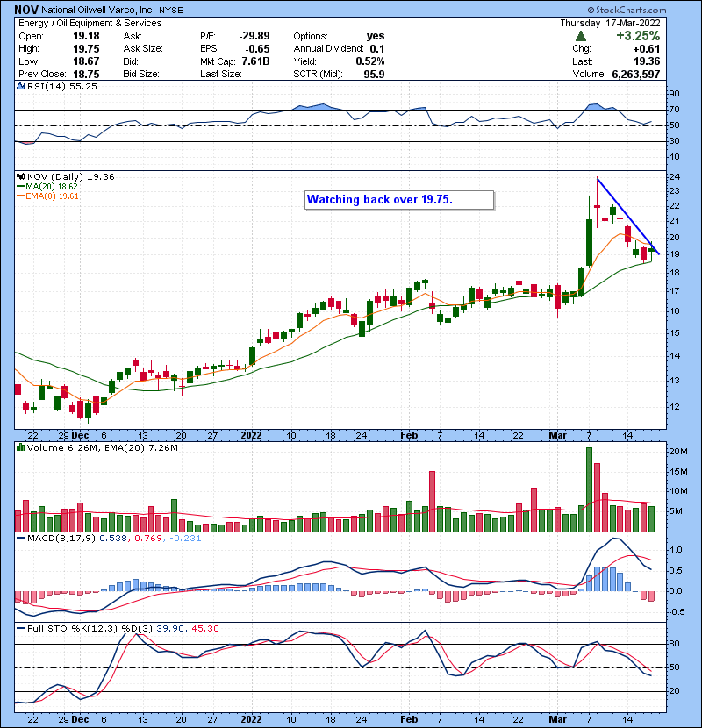Select the Chg value +0.61
702x728 pixels.
[x=646, y=49]
